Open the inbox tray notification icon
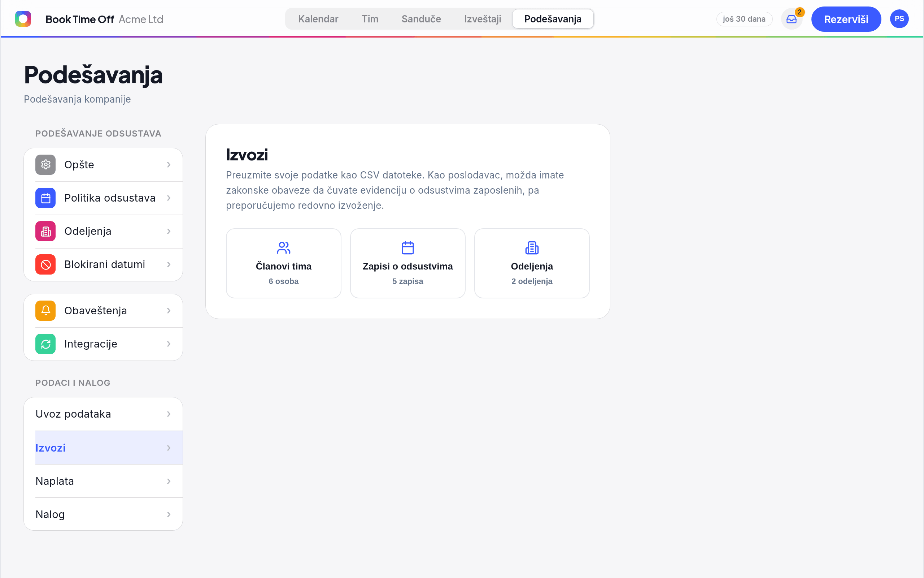 click(791, 19)
